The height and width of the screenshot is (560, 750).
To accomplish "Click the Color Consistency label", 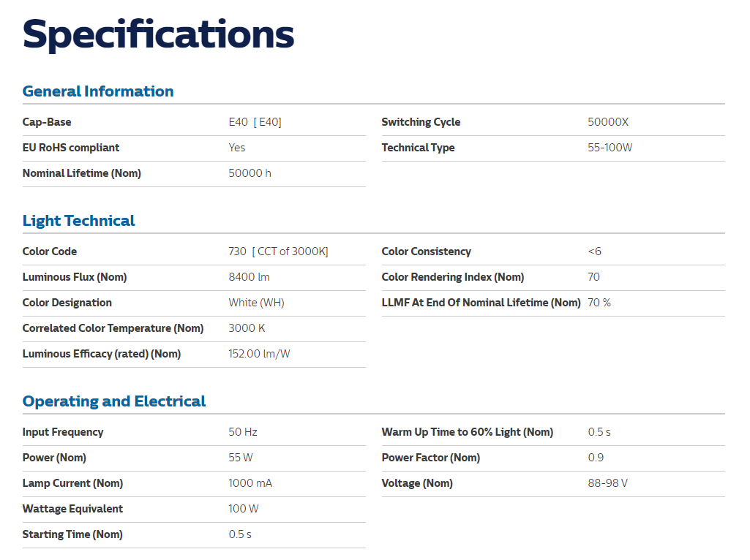I will (x=426, y=251).
